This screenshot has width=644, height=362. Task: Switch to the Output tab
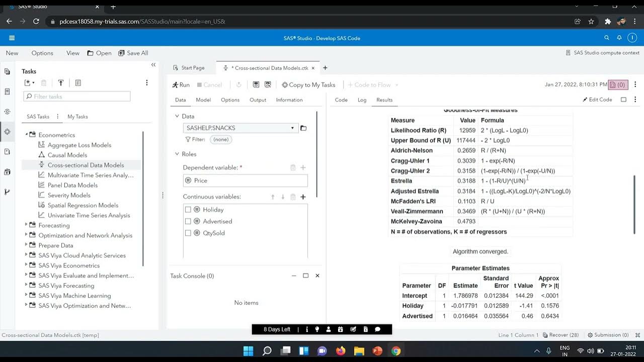tap(258, 100)
